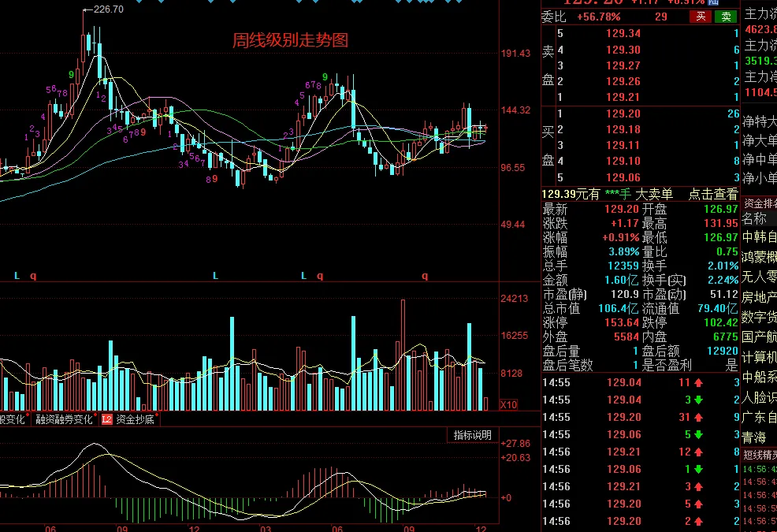Click the 内盘 value 6775
This screenshot has width=777, height=532.
[726, 337]
